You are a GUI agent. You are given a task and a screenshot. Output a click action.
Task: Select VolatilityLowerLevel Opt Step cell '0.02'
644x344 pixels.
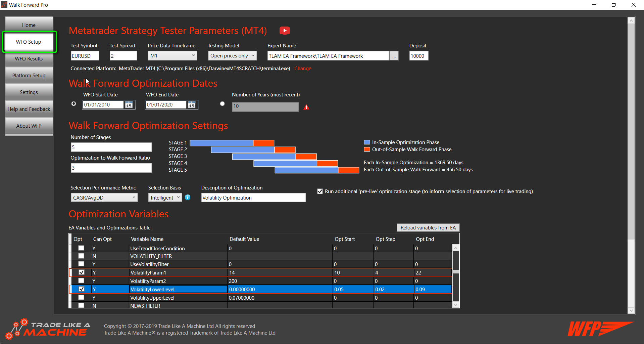[394, 289]
